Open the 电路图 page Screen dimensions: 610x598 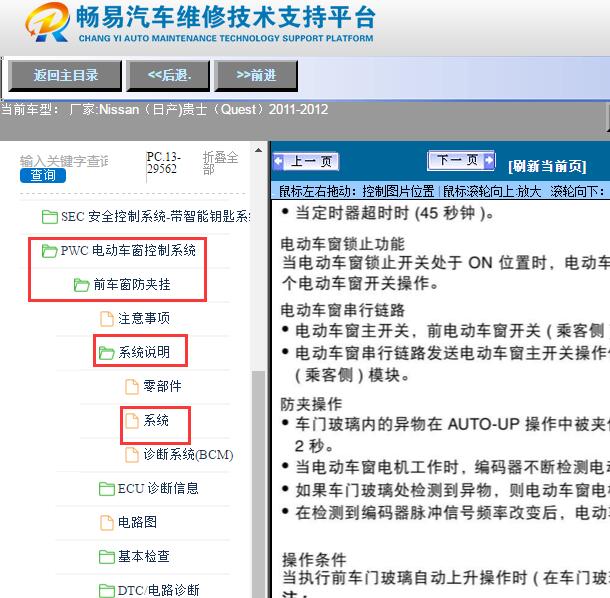137,523
